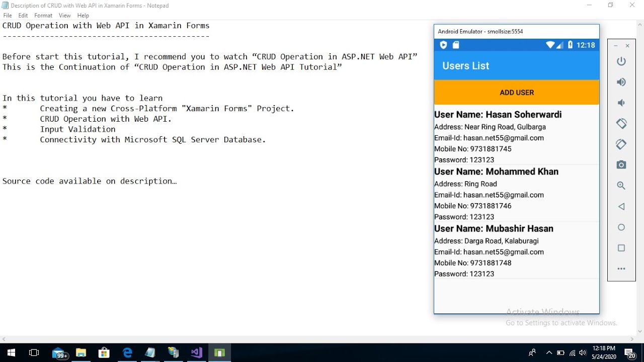Select user entry 'User Name: Mohammed Khan'
Screen dimensions: 644x362
coord(496,171)
